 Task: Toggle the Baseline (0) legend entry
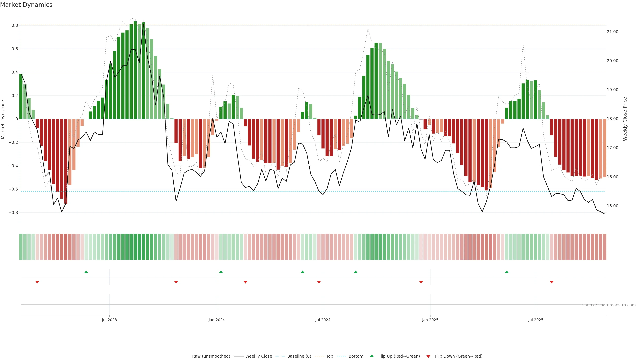tap(299, 356)
